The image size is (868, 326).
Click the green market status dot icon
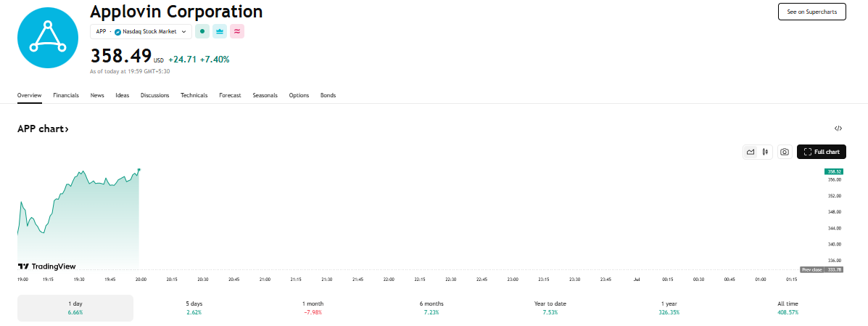(x=202, y=32)
